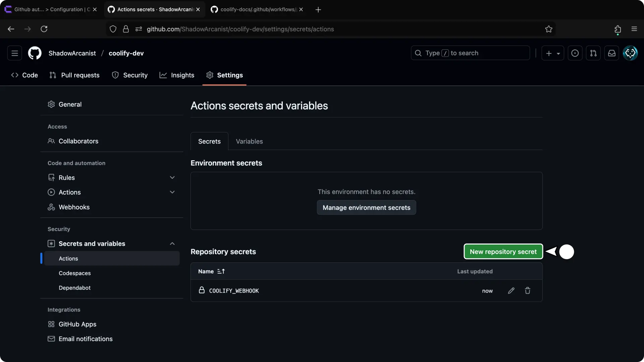The width and height of the screenshot is (644, 362).
Task: Click the New repository secret button
Action: coord(503,252)
